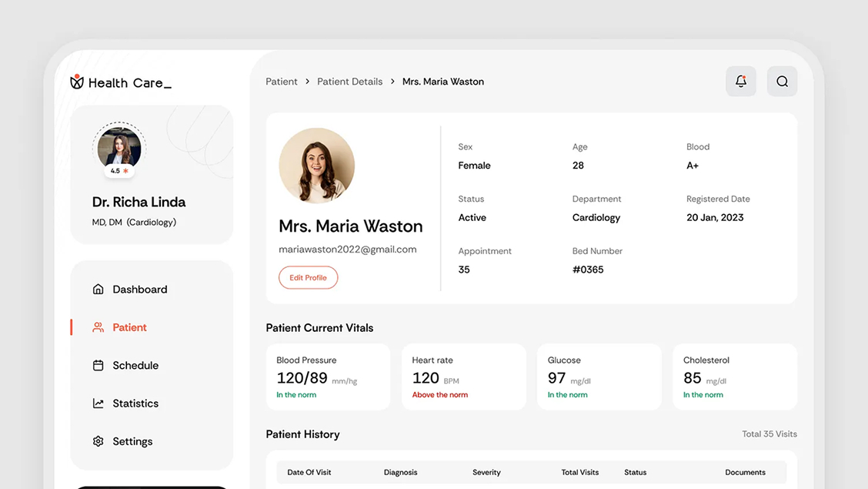
Task: Open the Blood Pressure vitals card
Action: [x=329, y=377]
